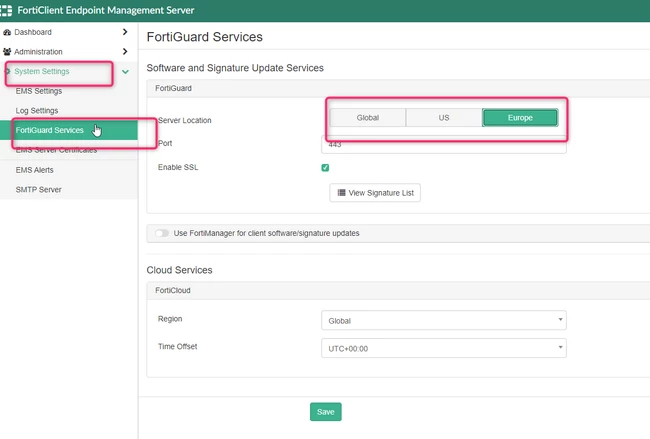Screen dimensions: 650x439
Task: Set server location to Global
Action: click(368, 118)
